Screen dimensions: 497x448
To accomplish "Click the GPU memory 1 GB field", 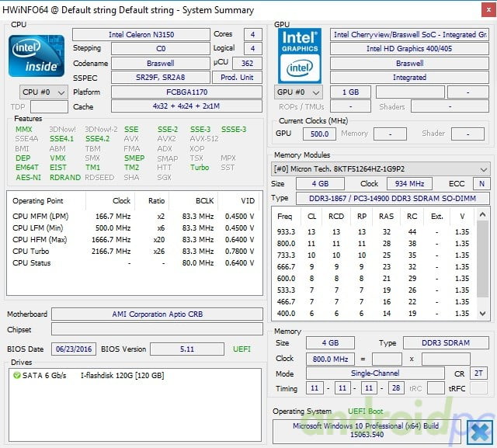I will (x=350, y=92).
